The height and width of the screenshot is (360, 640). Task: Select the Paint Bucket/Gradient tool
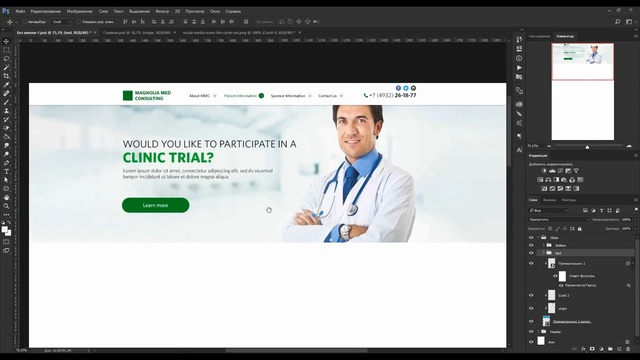click(6, 137)
